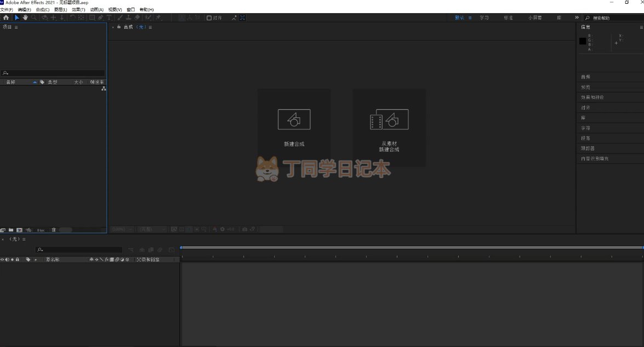
Task: Click the eye video visibility column header
Action: [2, 259]
